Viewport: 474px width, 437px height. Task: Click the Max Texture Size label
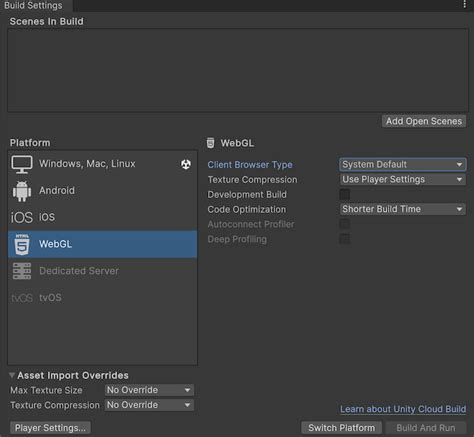pos(46,390)
